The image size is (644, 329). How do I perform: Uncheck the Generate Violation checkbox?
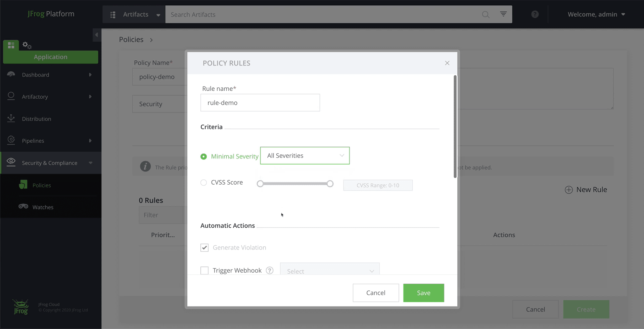204,247
